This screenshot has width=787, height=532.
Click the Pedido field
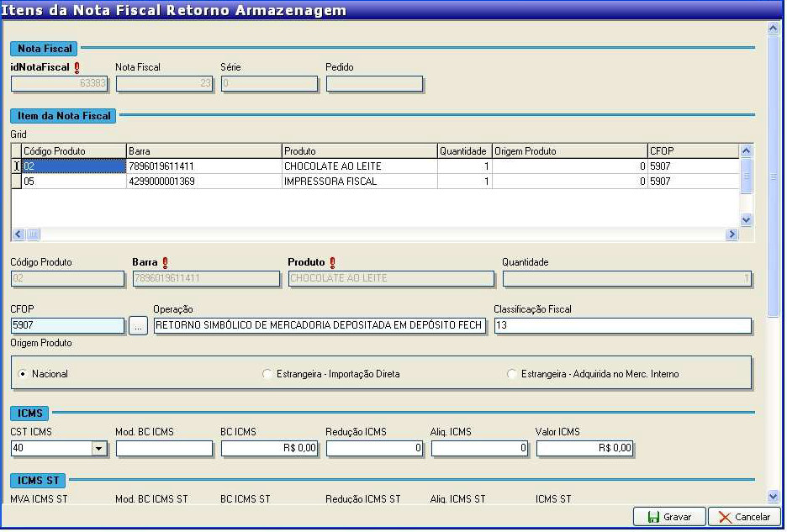tap(374, 84)
